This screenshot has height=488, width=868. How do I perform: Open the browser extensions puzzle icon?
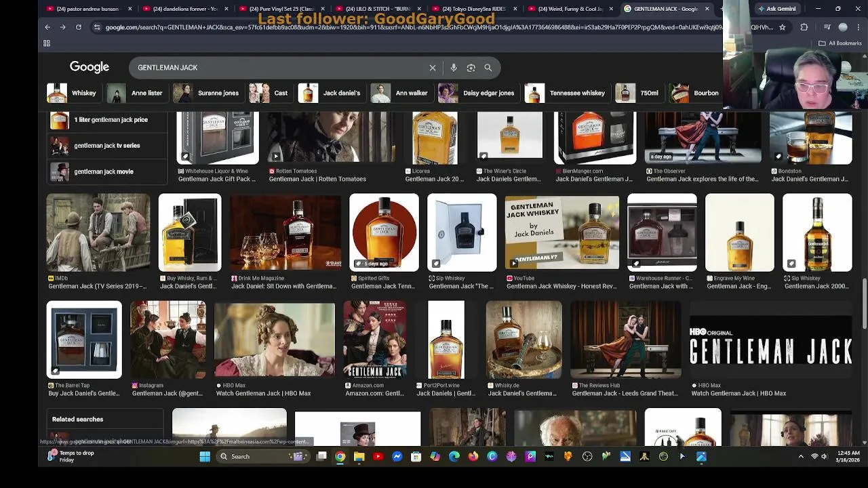pyautogui.click(x=804, y=27)
